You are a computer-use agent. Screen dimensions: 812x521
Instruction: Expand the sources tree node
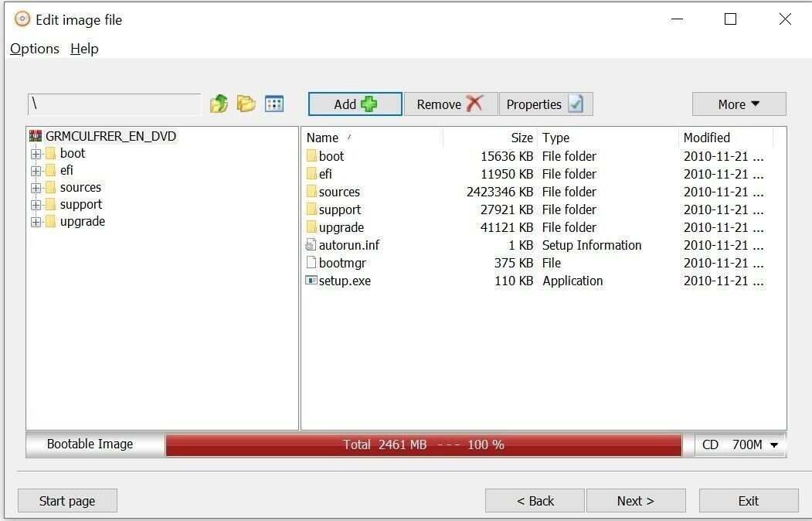click(x=36, y=187)
